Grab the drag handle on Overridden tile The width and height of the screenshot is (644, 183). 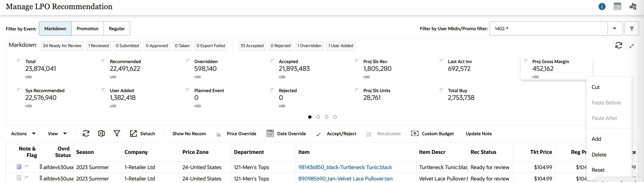pos(188,61)
